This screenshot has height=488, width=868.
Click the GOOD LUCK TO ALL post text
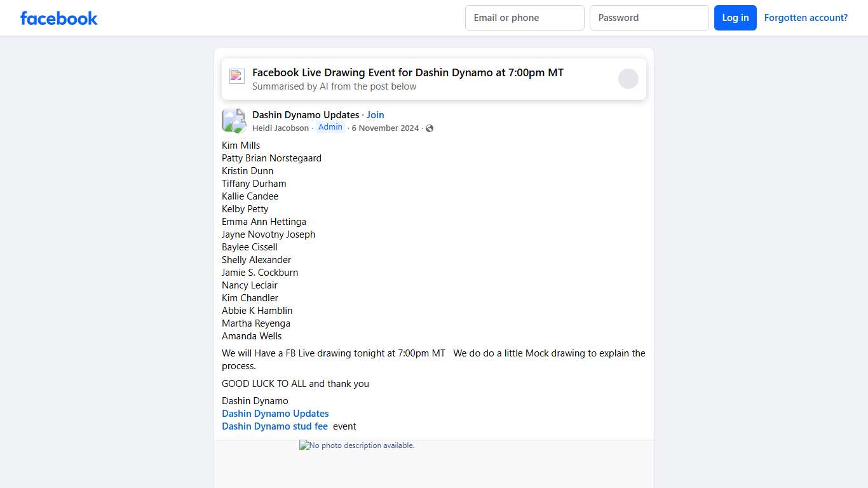click(295, 384)
